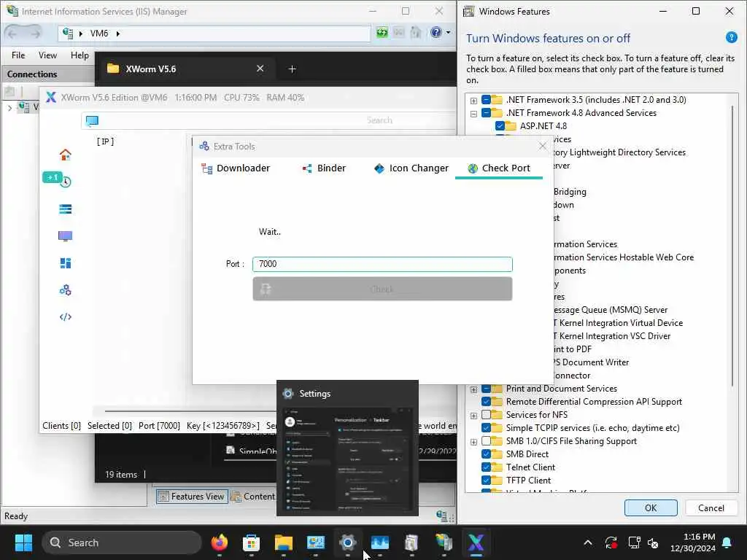
Task: Expand Print and Document Services node
Action: (473, 389)
